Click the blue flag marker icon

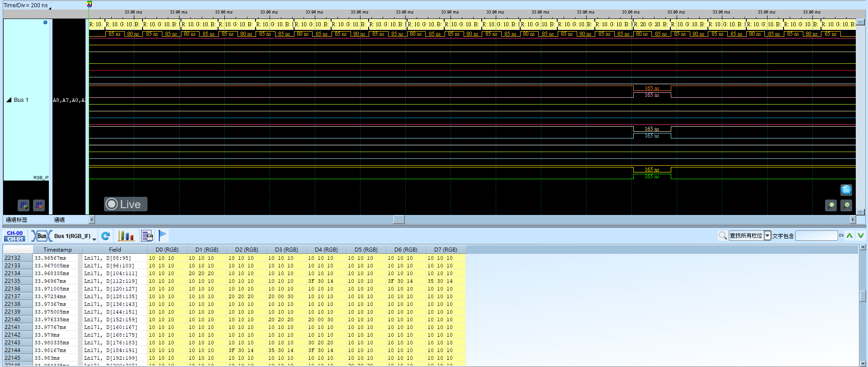(162, 235)
